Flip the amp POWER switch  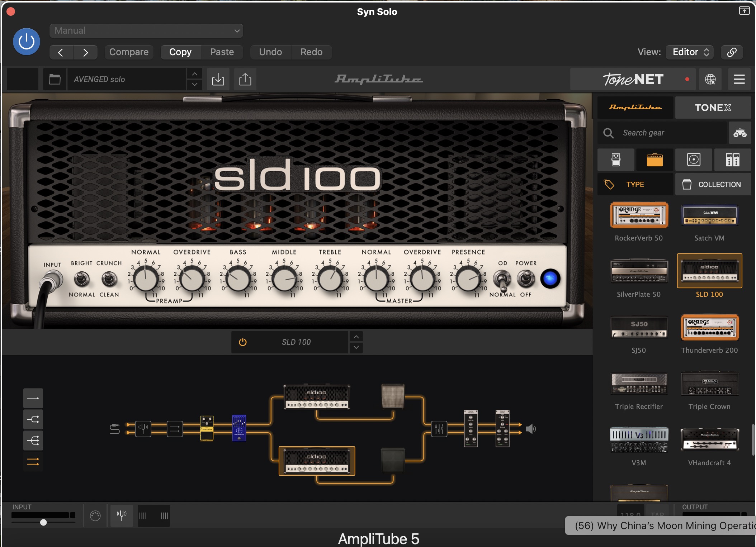[x=526, y=279]
